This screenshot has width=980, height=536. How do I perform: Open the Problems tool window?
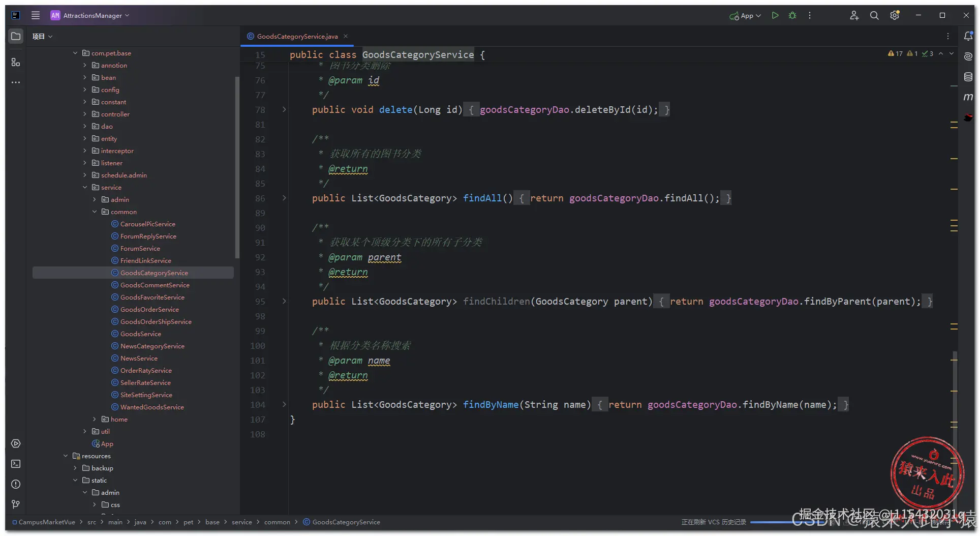point(16,484)
